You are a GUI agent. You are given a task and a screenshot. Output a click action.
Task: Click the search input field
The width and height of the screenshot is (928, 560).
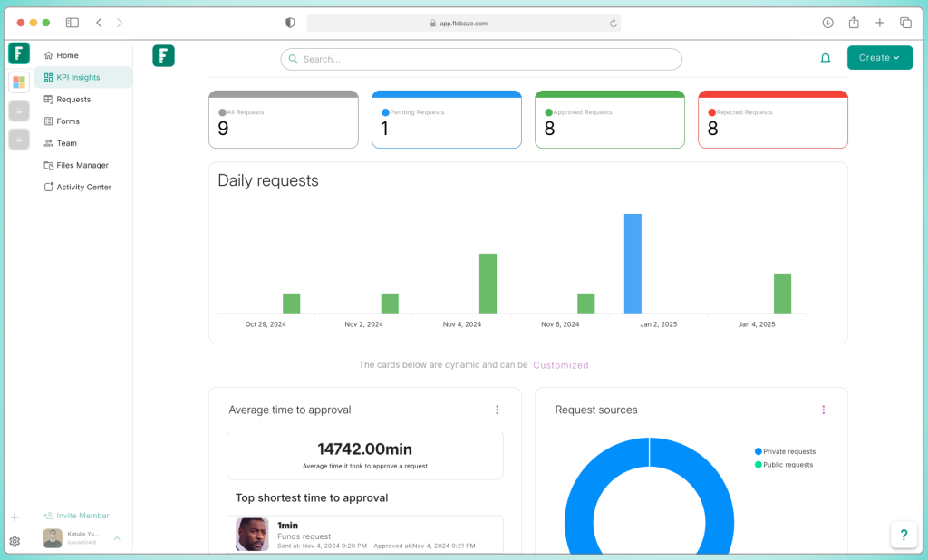point(480,59)
